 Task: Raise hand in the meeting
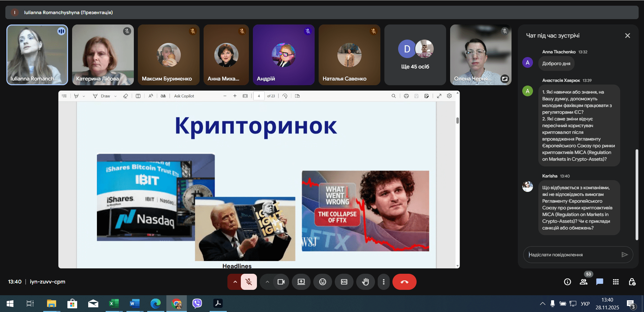click(x=365, y=282)
